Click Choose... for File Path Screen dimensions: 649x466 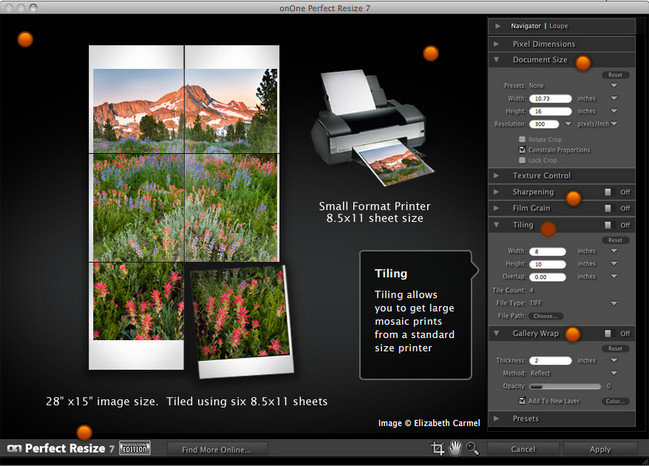545,316
